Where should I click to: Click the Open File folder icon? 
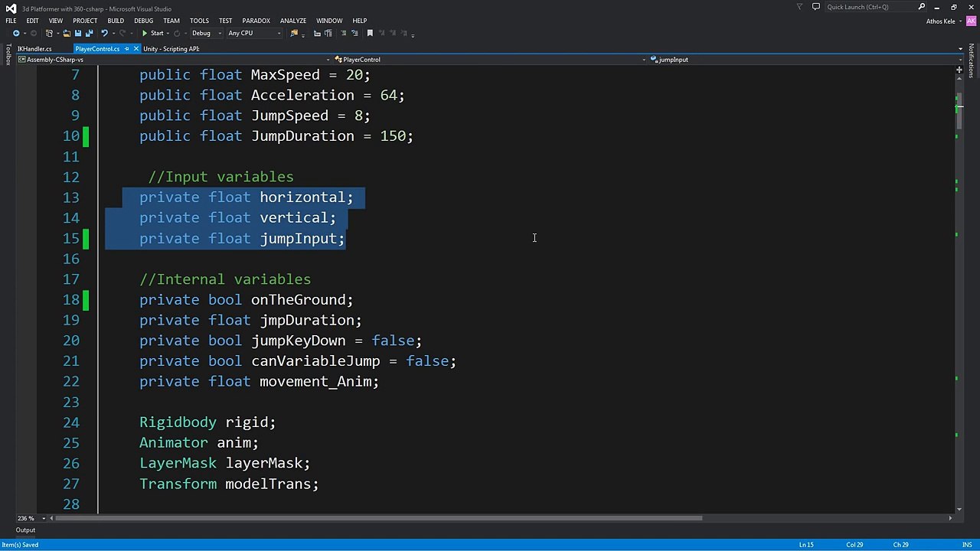[67, 34]
